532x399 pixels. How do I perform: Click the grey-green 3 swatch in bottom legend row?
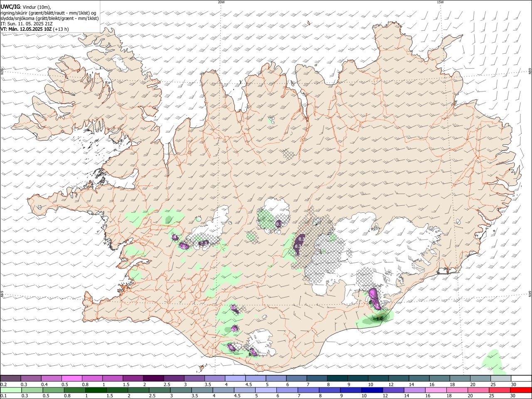(181, 390)
